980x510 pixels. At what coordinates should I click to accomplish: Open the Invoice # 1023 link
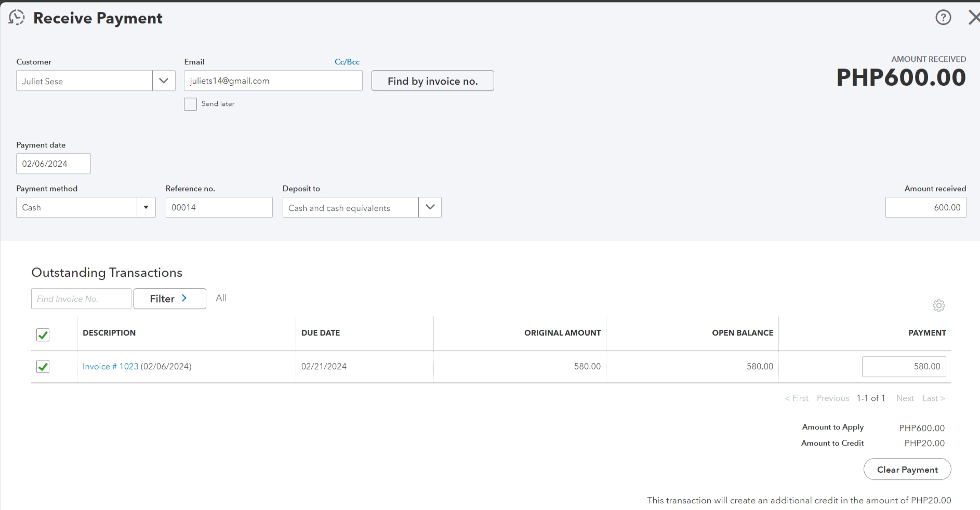point(111,366)
